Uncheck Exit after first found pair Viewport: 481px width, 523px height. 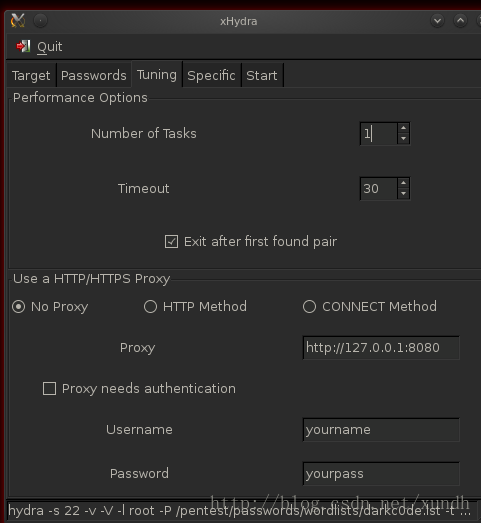[171, 241]
